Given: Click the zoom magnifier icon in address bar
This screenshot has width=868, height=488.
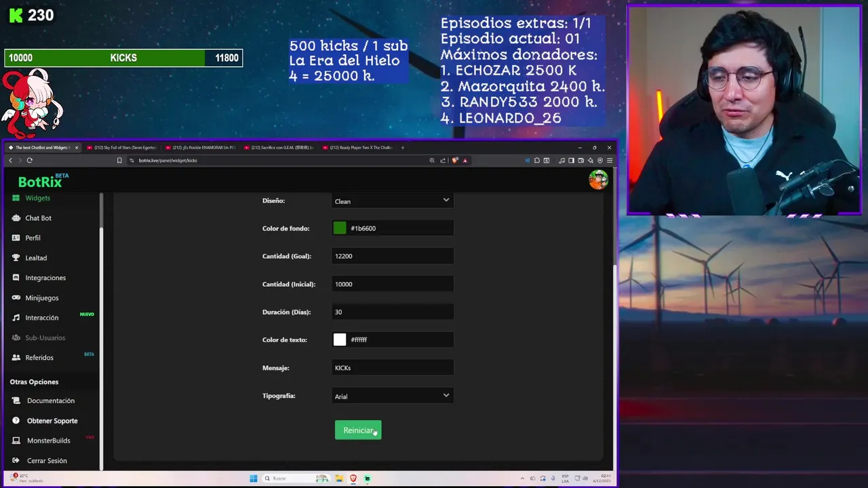Looking at the screenshot, I should tap(432, 161).
